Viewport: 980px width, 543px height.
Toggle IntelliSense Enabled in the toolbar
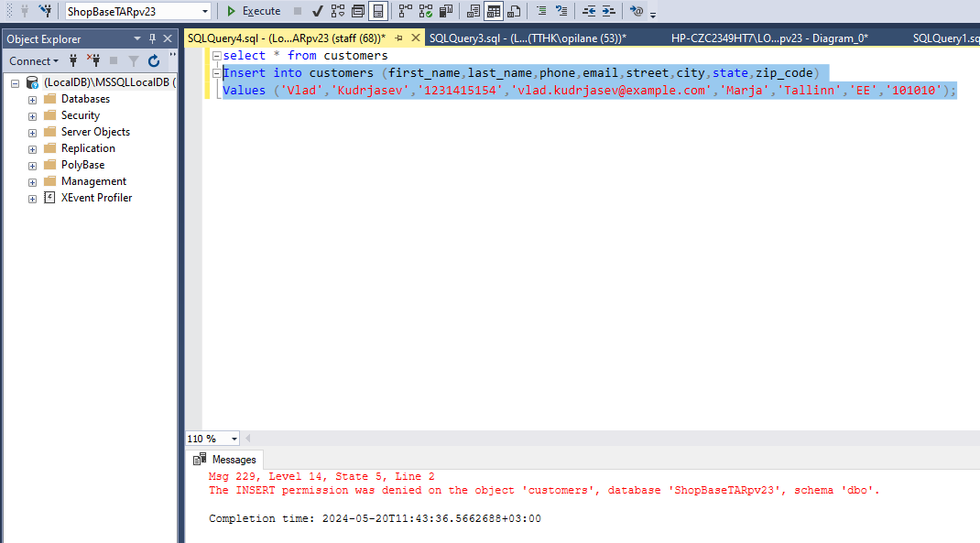(x=377, y=11)
